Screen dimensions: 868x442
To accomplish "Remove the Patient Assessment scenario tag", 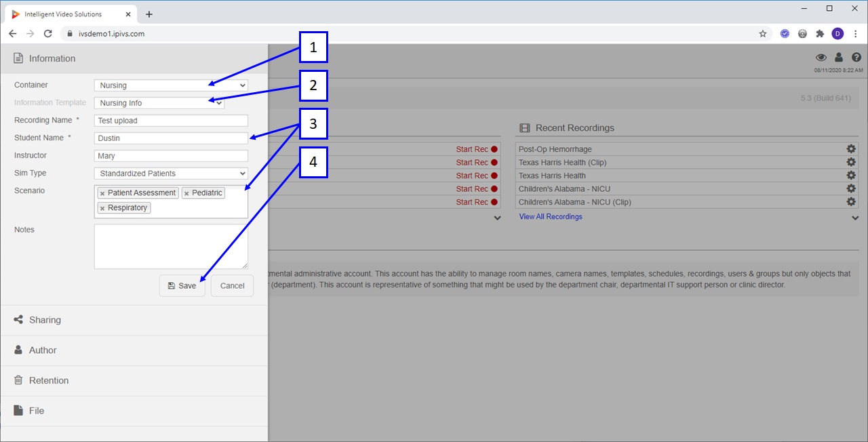I will (x=102, y=193).
